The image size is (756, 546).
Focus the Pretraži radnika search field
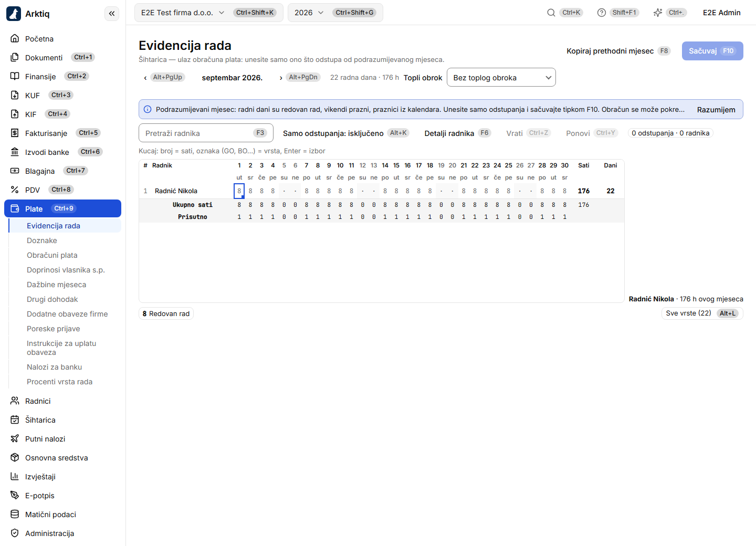point(206,133)
